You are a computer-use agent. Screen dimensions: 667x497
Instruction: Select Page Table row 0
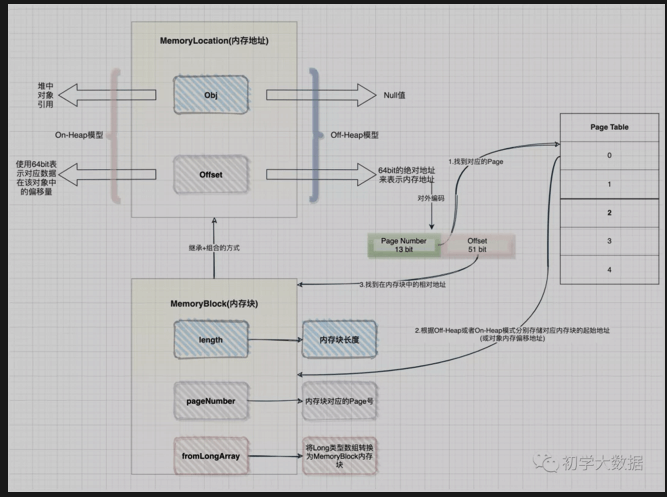(x=609, y=155)
